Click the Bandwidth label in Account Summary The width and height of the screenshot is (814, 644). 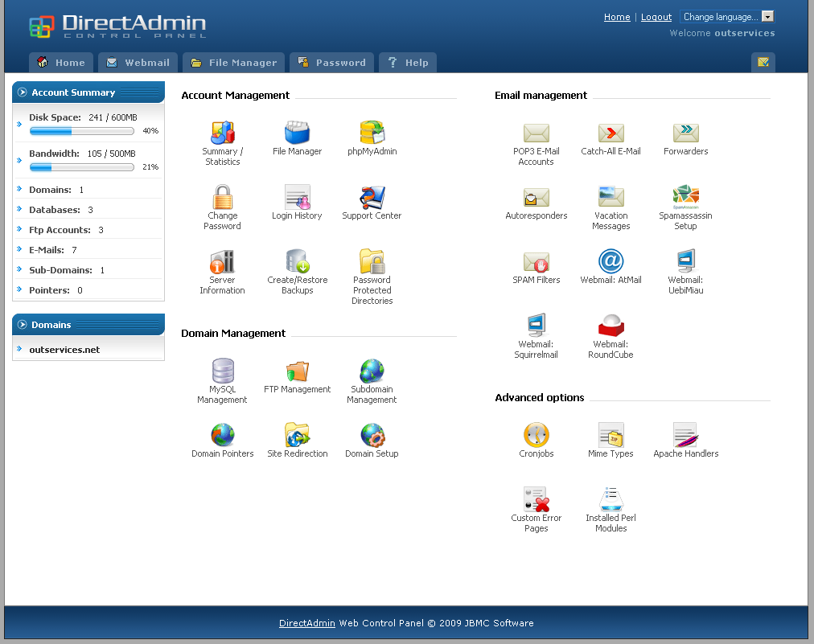[x=54, y=154]
